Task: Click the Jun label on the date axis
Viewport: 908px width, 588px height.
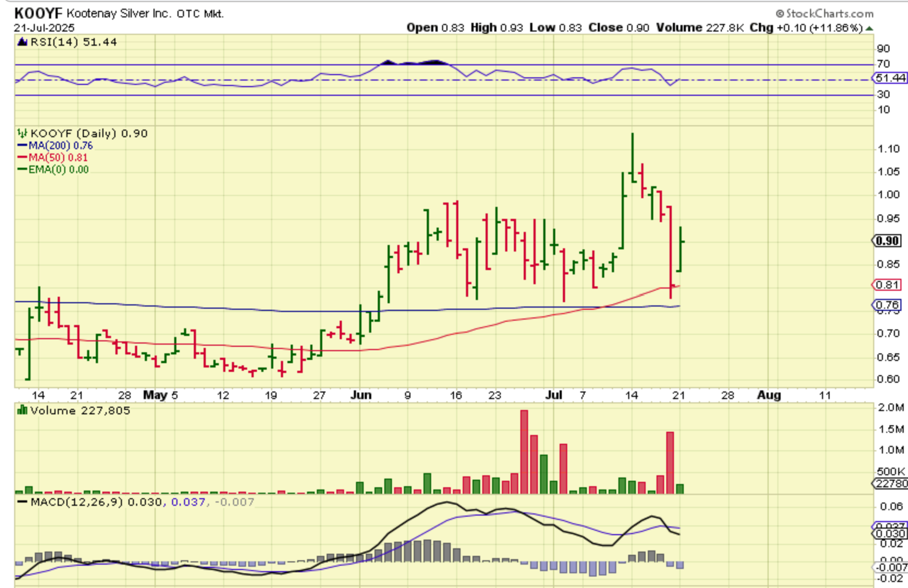Action: pos(361,395)
